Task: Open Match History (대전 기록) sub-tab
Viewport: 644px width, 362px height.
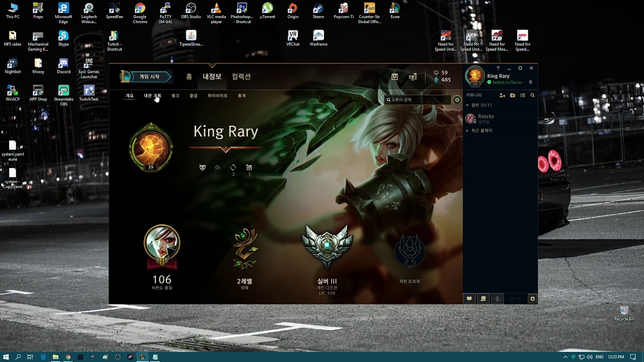Action: pyautogui.click(x=152, y=96)
